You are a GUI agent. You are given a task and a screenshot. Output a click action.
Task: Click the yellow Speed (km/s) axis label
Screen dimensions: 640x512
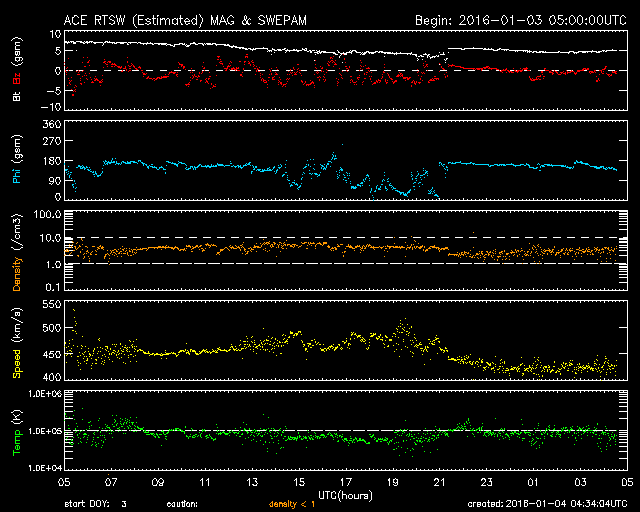16,341
